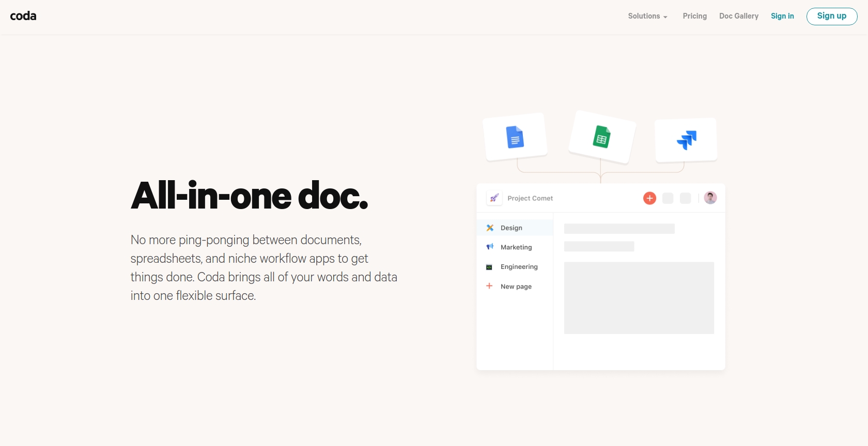Click the All-in-one doc. headline
The height and width of the screenshot is (446, 868).
point(250,196)
